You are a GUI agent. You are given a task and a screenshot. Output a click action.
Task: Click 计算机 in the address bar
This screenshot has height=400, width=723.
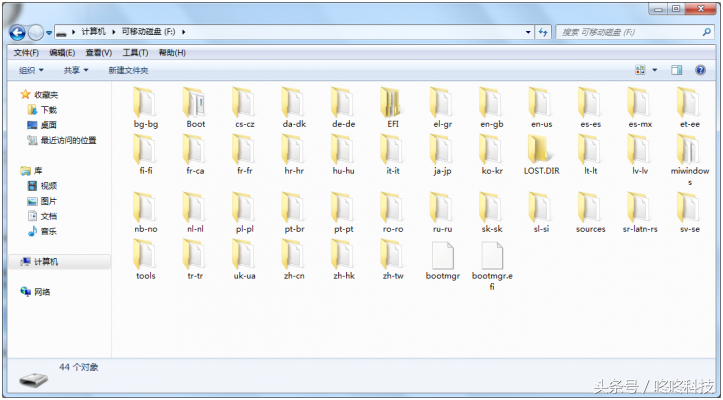(x=93, y=32)
